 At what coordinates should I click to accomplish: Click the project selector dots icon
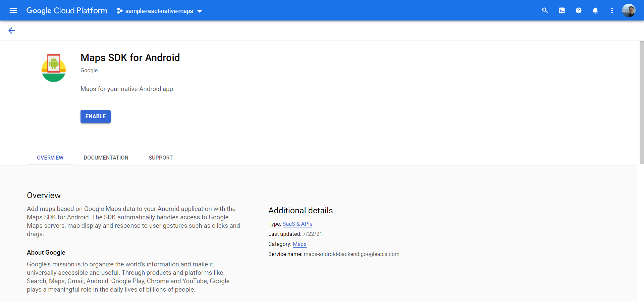tap(120, 11)
